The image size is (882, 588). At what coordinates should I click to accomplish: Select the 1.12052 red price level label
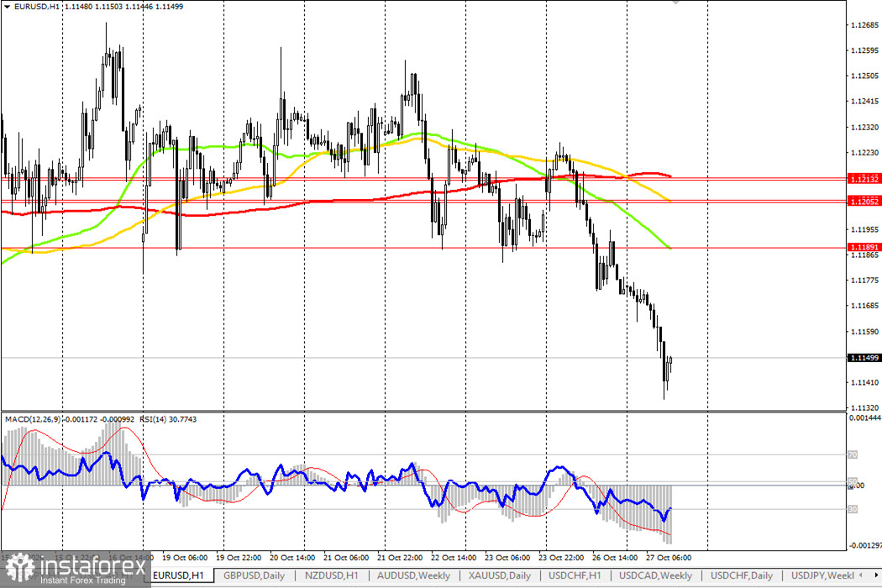pyautogui.click(x=864, y=202)
